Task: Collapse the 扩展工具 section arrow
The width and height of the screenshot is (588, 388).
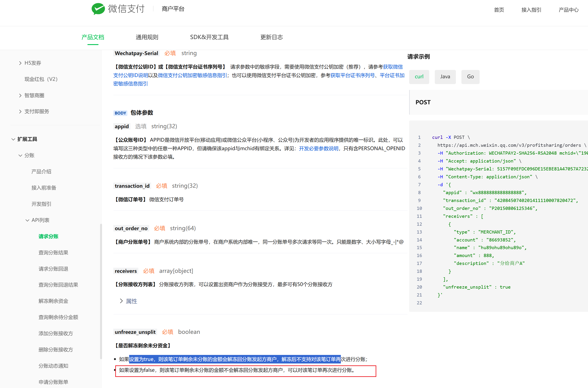Action: pos(13,139)
